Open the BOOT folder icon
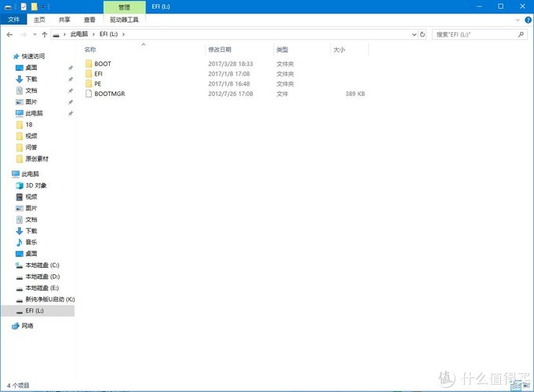Viewport: 534px width, 392px height. [x=89, y=64]
